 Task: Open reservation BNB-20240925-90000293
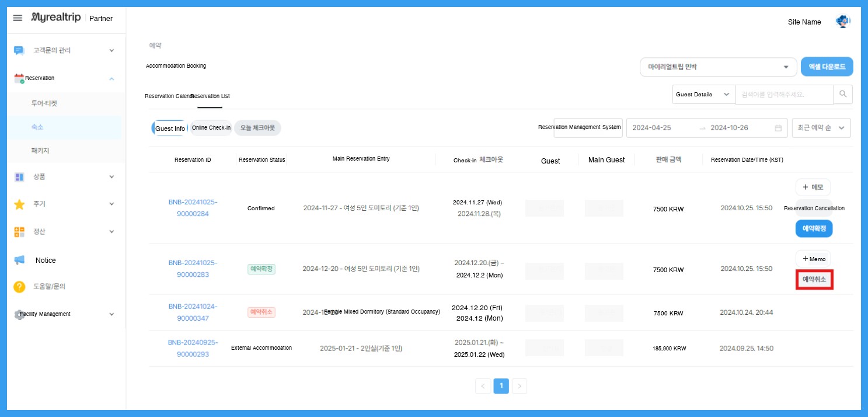[x=193, y=348]
